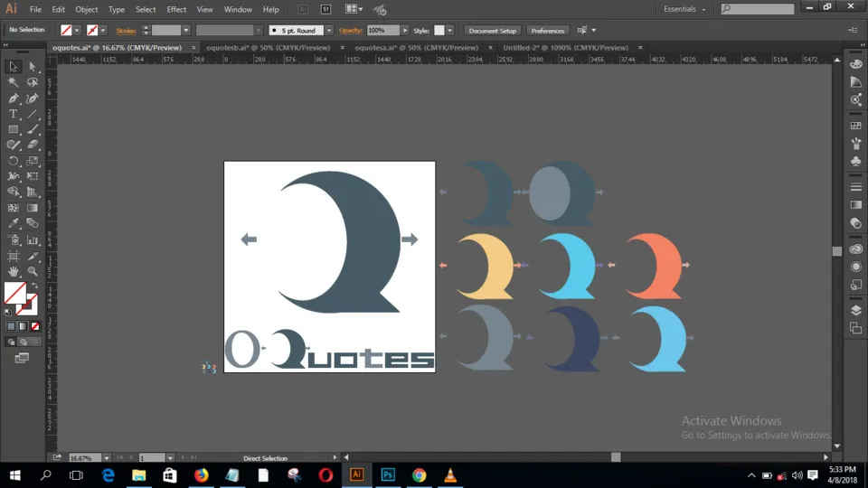Choose the Zoom magnifier tool

click(x=33, y=272)
